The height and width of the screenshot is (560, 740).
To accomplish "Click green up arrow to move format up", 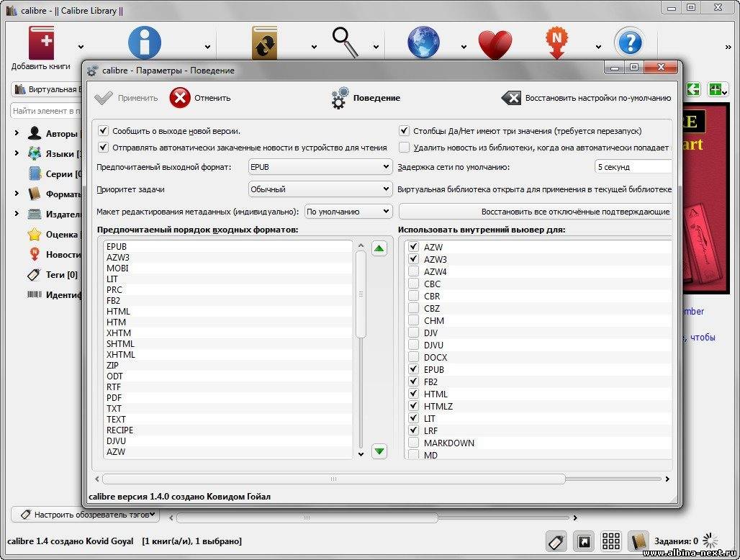I will click(379, 248).
